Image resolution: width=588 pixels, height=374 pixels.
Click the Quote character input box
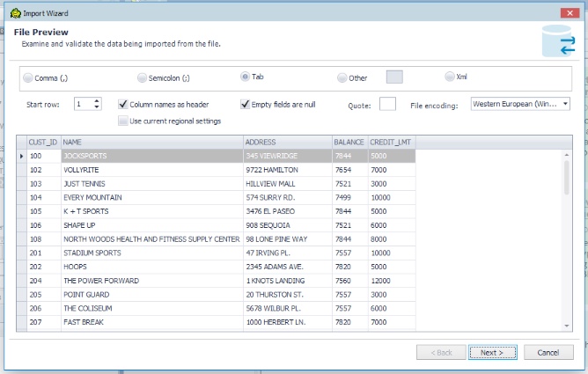tap(387, 104)
